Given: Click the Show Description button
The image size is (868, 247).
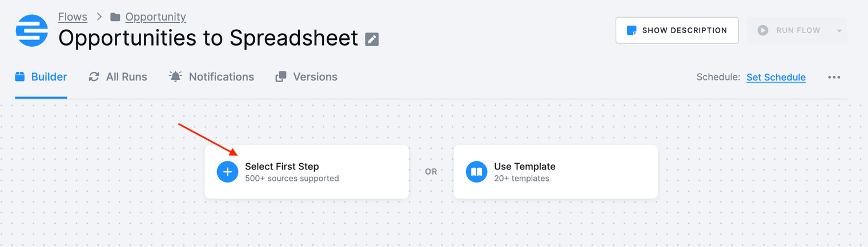Looking at the screenshot, I should click(677, 30).
